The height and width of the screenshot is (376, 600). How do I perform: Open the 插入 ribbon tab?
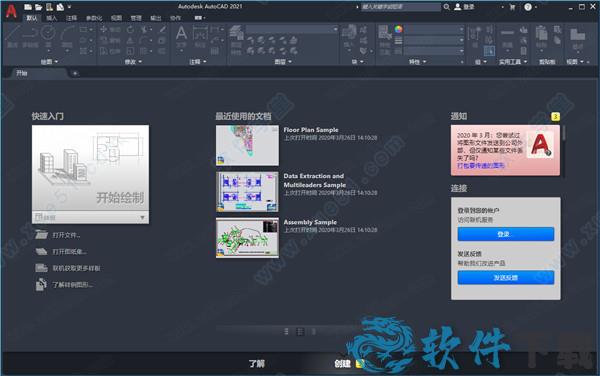tap(51, 18)
